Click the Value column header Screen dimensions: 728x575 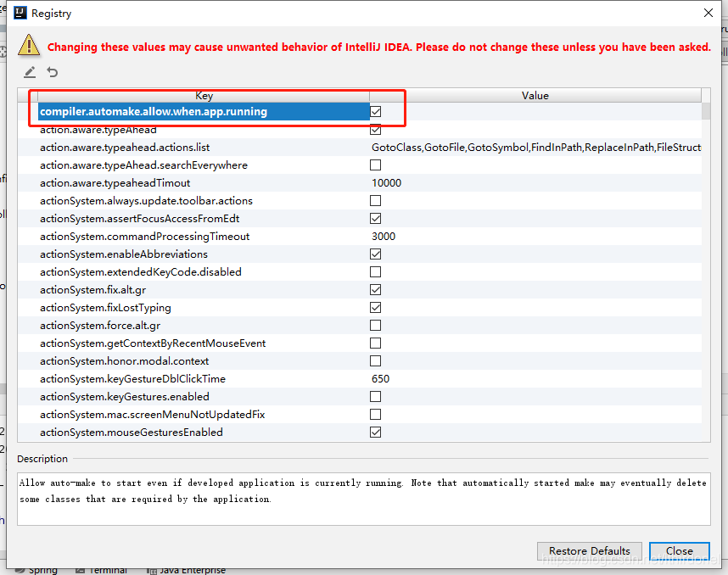click(x=535, y=96)
